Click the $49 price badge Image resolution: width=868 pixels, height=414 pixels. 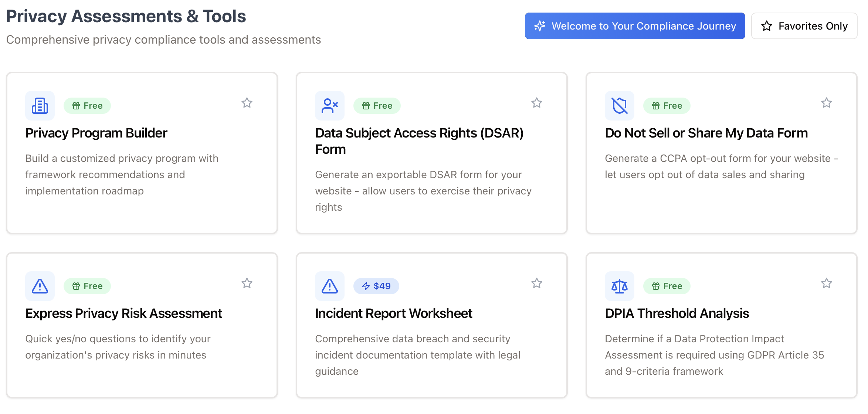(376, 286)
